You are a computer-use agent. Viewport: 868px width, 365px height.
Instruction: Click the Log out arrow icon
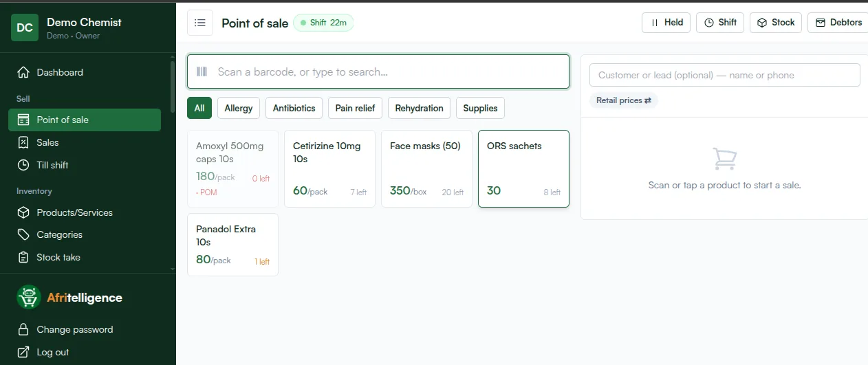tap(23, 352)
